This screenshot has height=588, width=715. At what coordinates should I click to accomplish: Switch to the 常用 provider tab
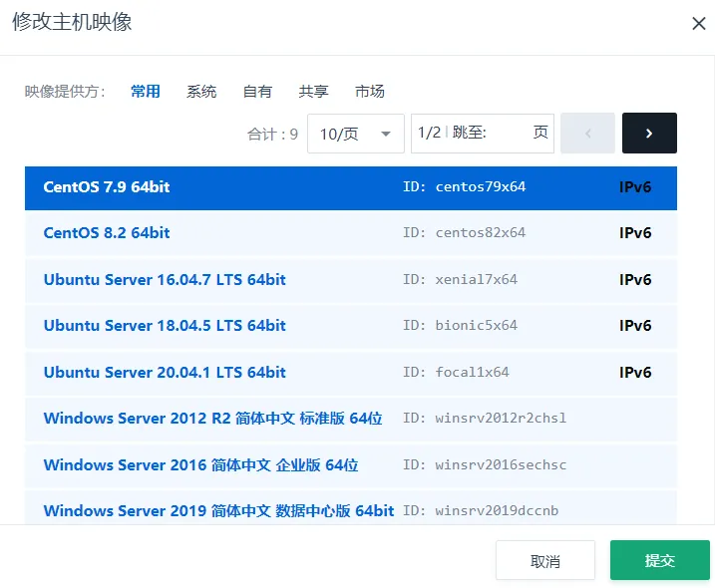[146, 91]
